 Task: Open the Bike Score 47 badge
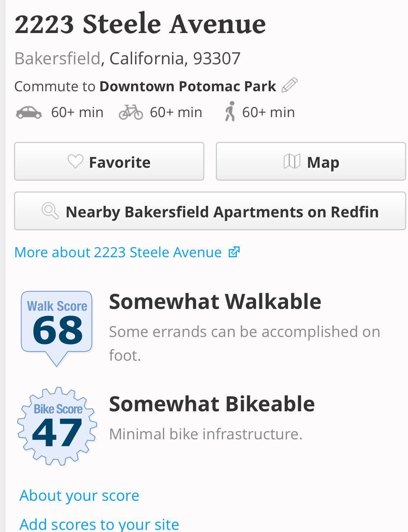point(57,426)
